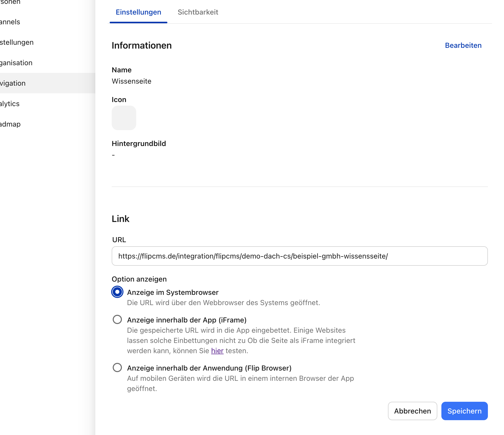Screen dimensions: 504x435
Task: Open the Channels sidebar item
Action: [48, 22]
